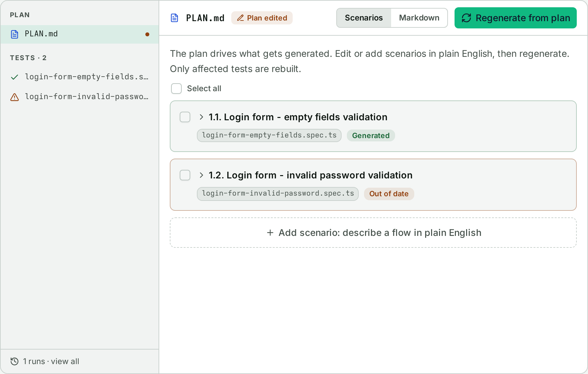Tick the Select all checkbox
The image size is (588, 374).
coord(176,89)
